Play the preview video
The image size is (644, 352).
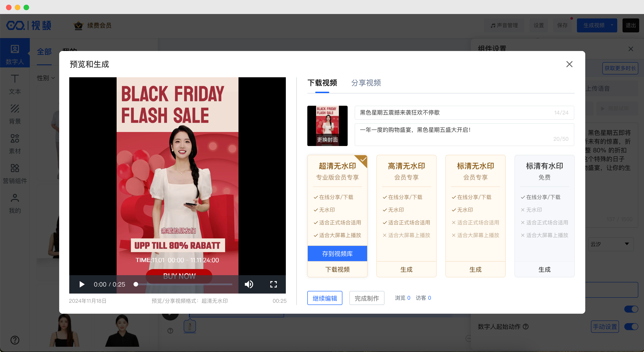pyautogui.click(x=82, y=284)
